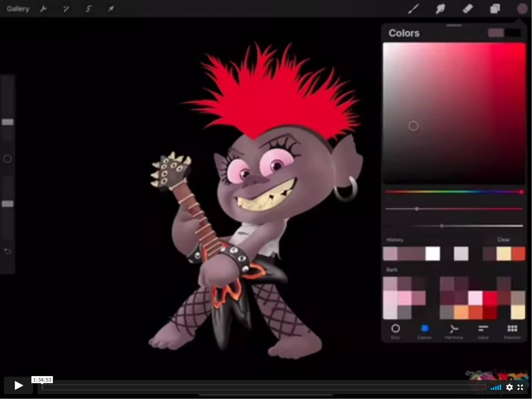This screenshot has height=399, width=532.
Task: Clear the color History swatches
Action: [x=504, y=240]
